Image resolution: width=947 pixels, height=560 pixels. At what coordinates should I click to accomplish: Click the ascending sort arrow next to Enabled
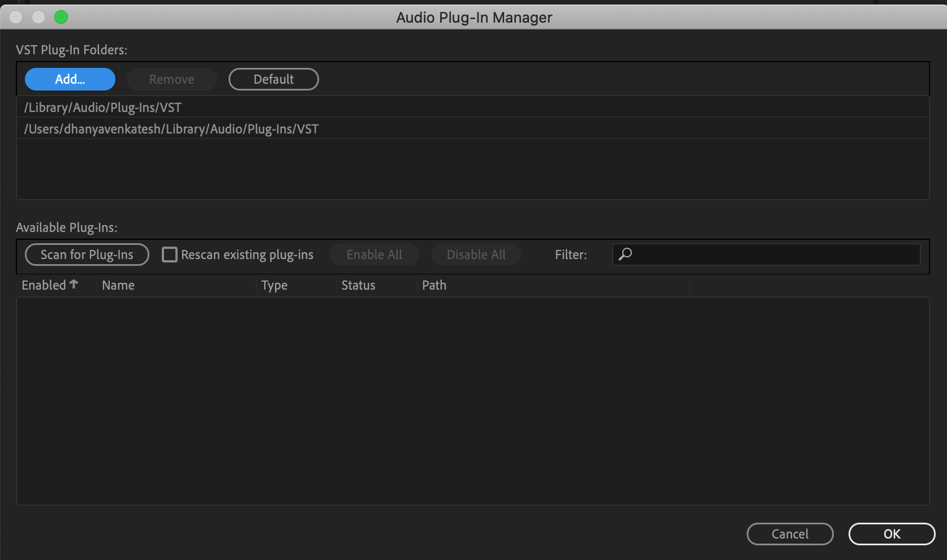74,284
